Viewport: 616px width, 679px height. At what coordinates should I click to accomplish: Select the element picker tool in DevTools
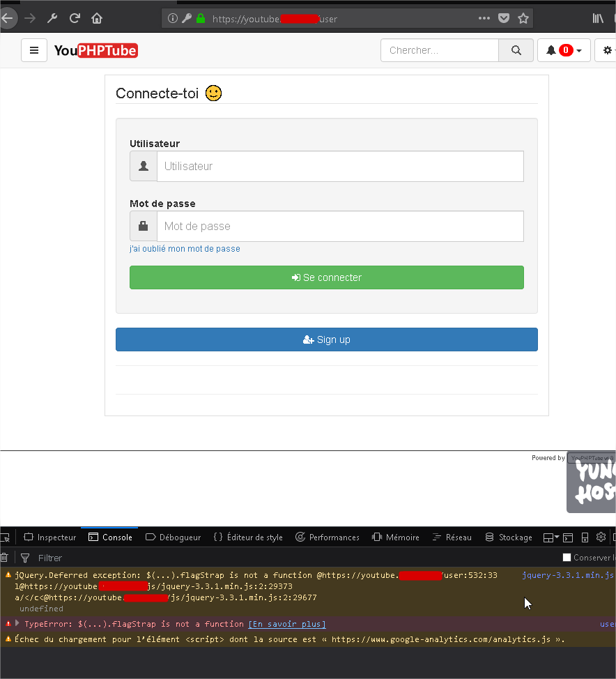coord(4,536)
